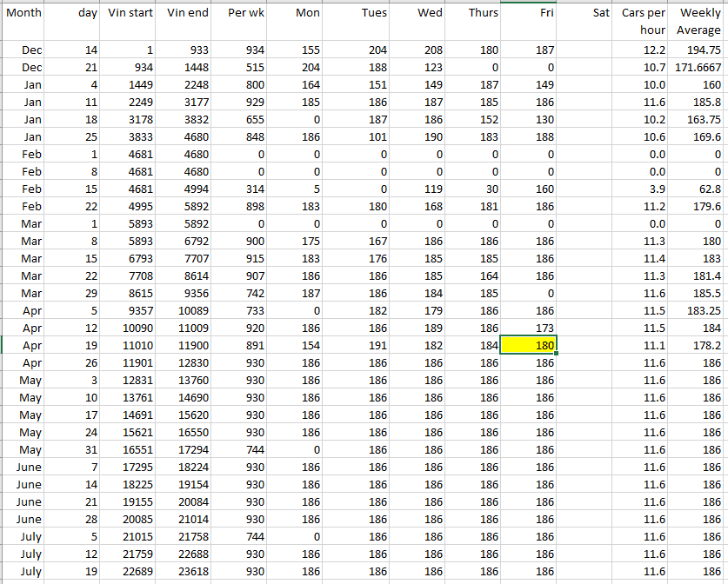The image size is (728, 584).
Task: Select the Per wk header cell
Action: point(241,13)
